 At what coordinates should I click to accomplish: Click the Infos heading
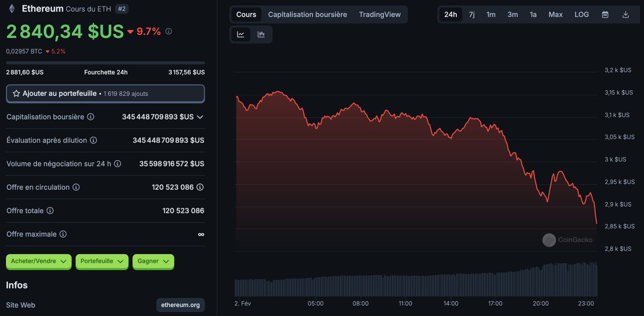pos(17,285)
